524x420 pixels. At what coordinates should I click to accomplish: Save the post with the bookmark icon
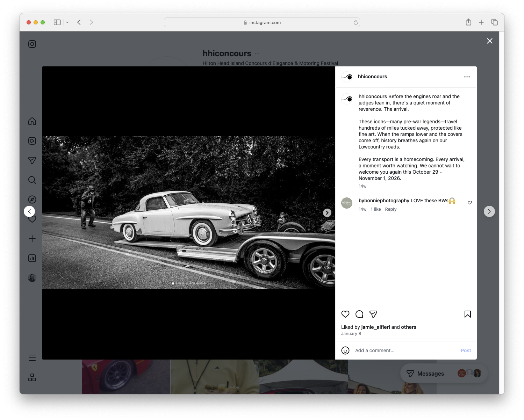pyautogui.click(x=467, y=314)
